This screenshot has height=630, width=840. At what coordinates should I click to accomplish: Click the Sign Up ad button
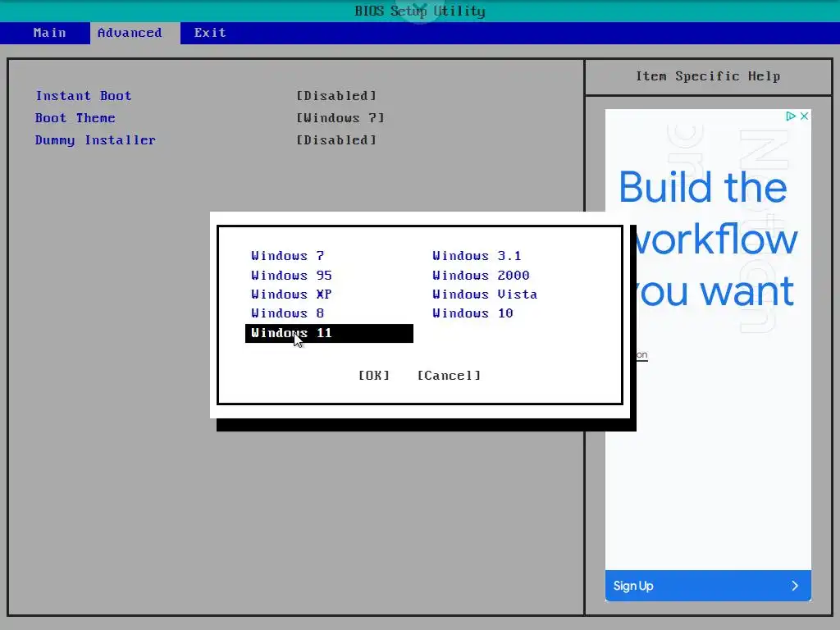tap(708, 586)
